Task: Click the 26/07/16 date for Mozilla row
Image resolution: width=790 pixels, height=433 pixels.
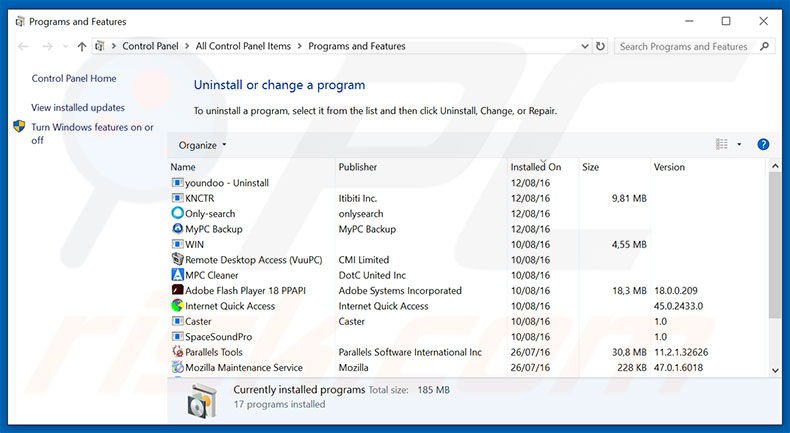Action: [x=530, y=367]
